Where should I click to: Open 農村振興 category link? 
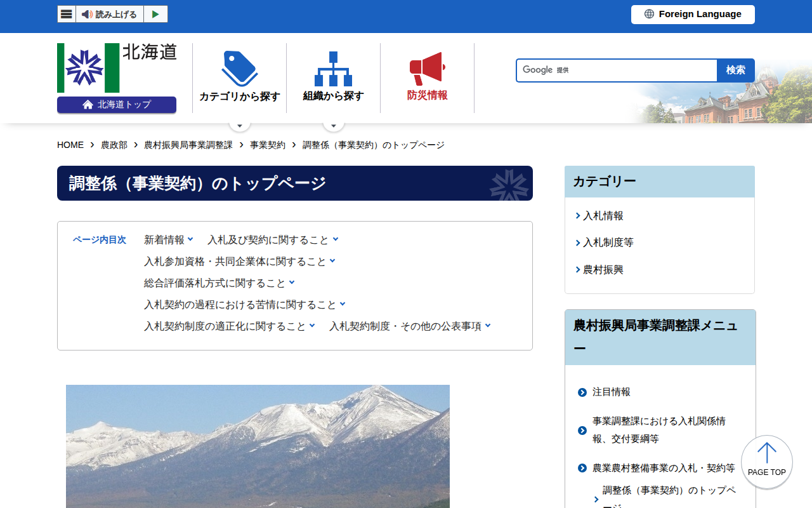click(x=603, y=270)
